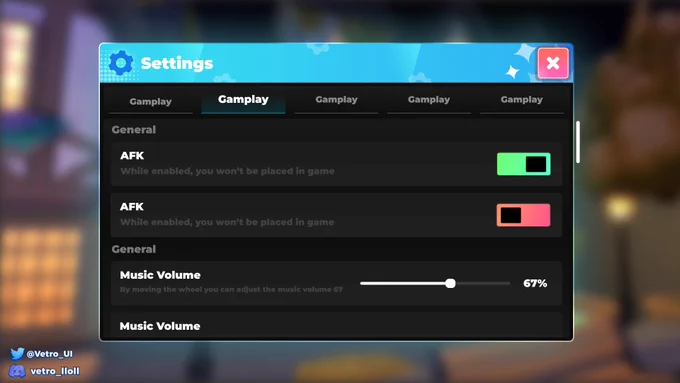Image resolution: width=680 pixels, height=383 pixels.
Task: Click the AFK label in red toggle row
Action: point(132,206)
